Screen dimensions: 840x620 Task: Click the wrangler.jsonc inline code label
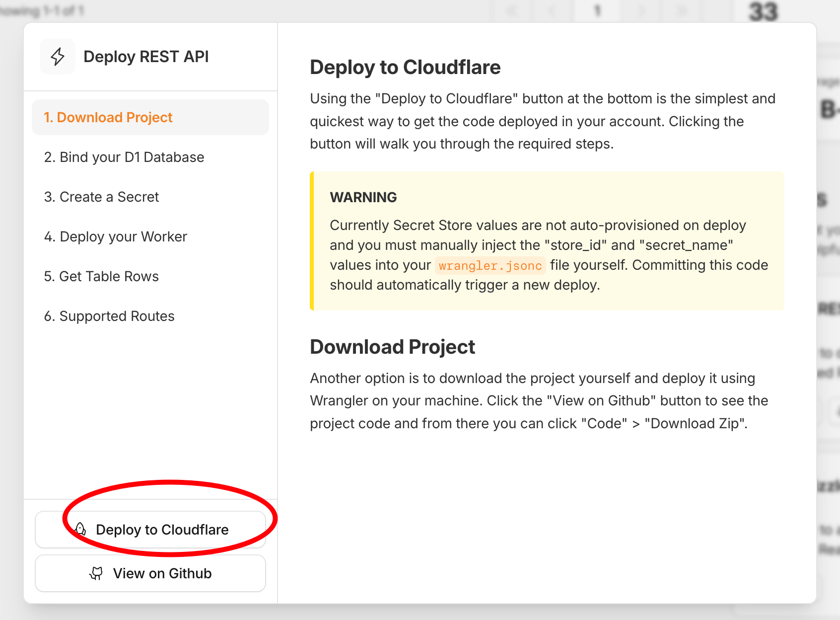(490, 266)
